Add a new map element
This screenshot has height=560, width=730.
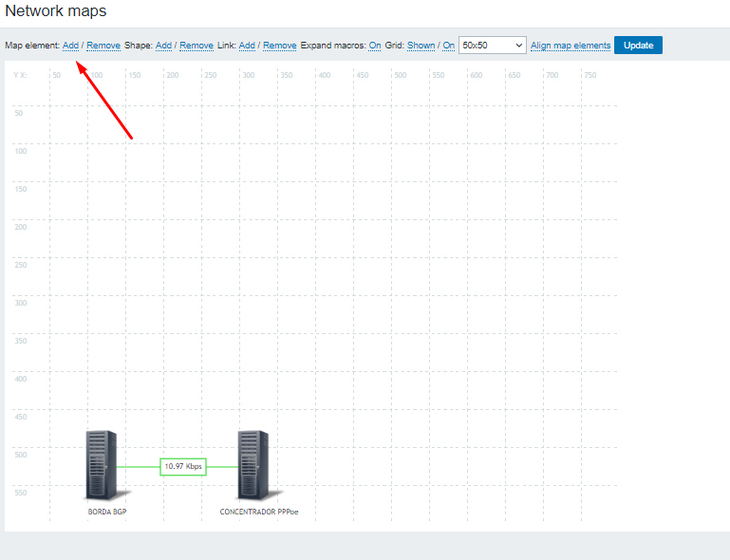70,46
